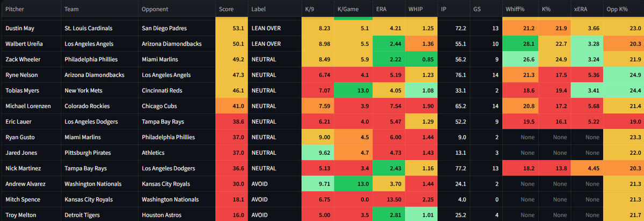The width and height of the screenshot is (644, 221).
Task: Select the Philadelphia Phillies team cell
Action: tap(99, 59)
